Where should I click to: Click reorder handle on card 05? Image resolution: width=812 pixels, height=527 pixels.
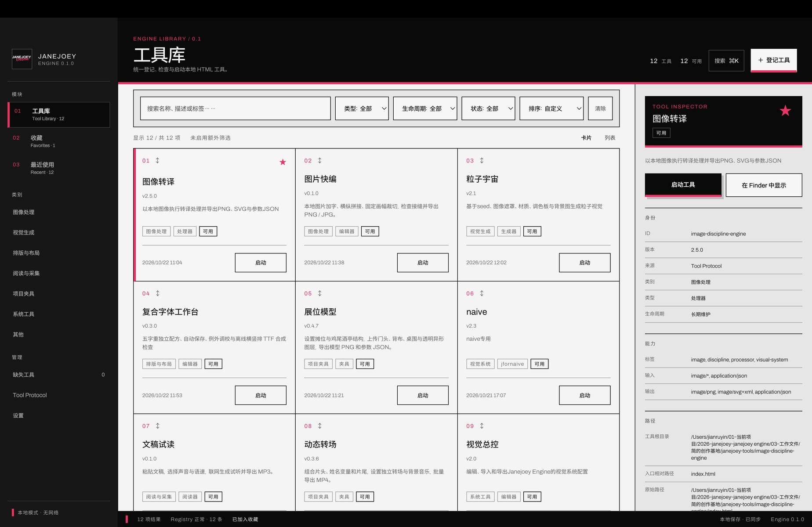click(x=319, y=293)
